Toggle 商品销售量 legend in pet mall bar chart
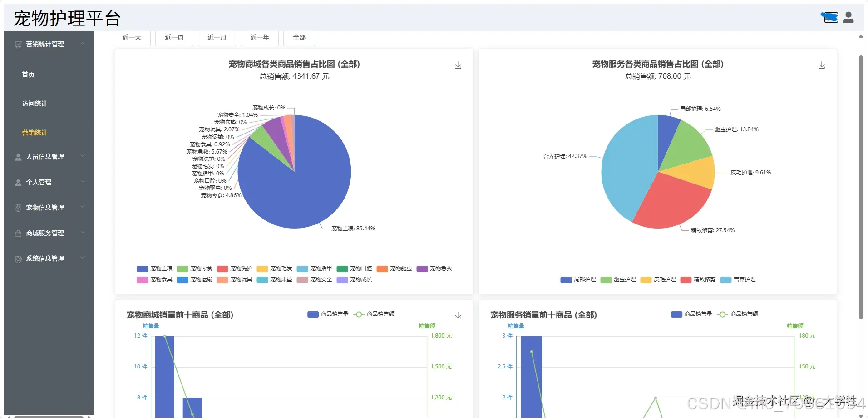868x418 pixels. click(328, 314)
